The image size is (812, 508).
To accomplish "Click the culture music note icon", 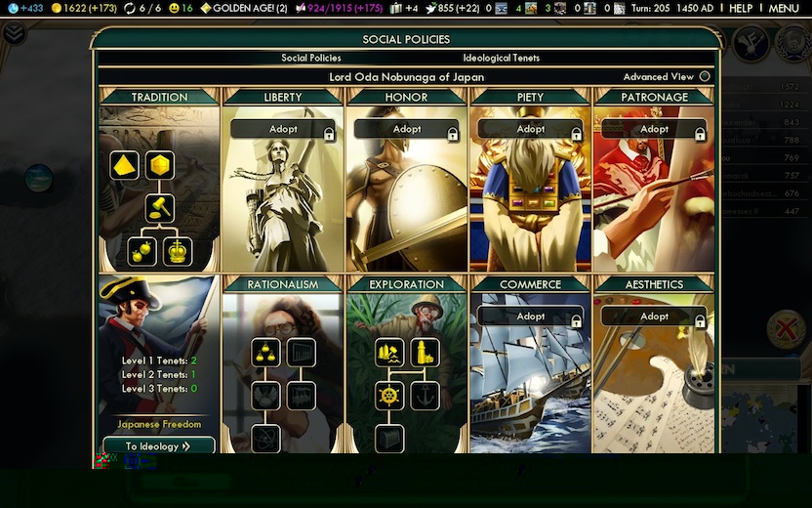I will [x=300, y=8].
